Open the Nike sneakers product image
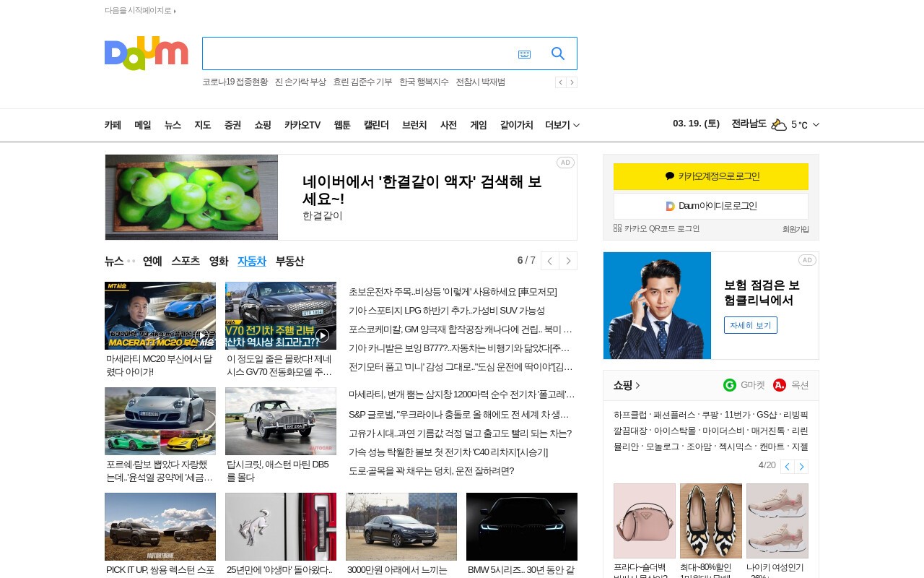 pos(777,521)
